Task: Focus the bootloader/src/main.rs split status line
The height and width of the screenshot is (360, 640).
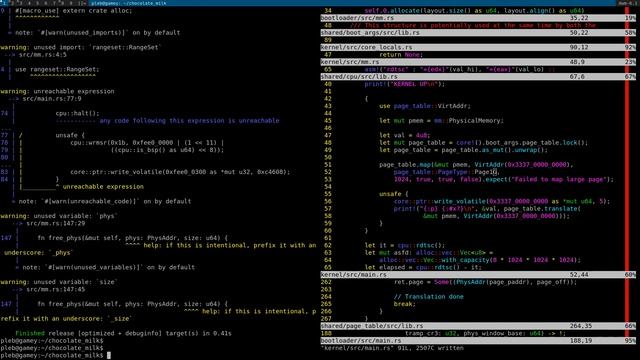Action: click(478, 340)
